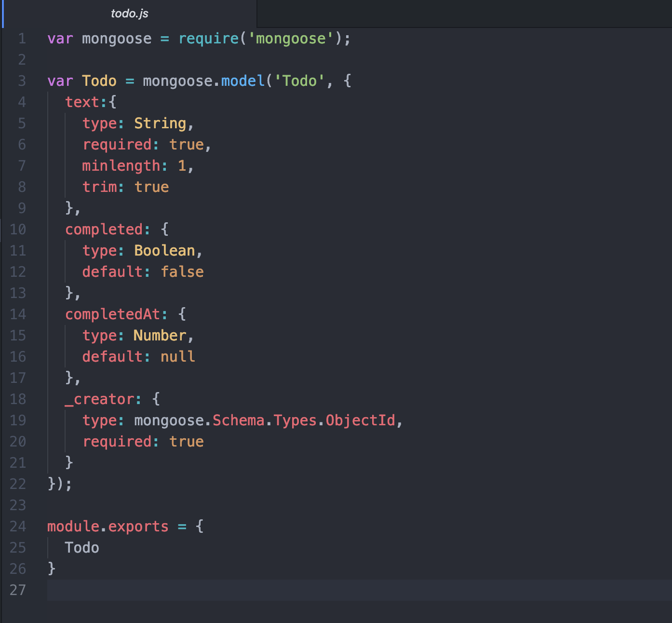Click the 'completed' property name
The height and width of the screenshot is (623, 672).
coord(105,229)
